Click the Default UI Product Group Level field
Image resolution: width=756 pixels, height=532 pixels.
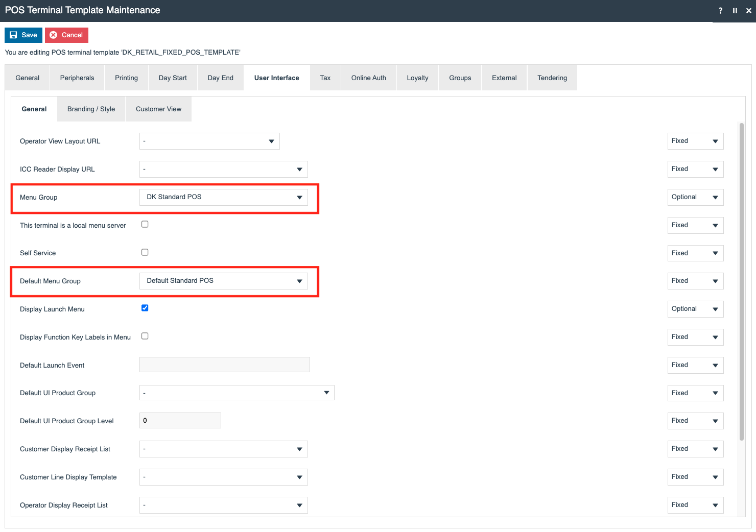coord(180,420)
